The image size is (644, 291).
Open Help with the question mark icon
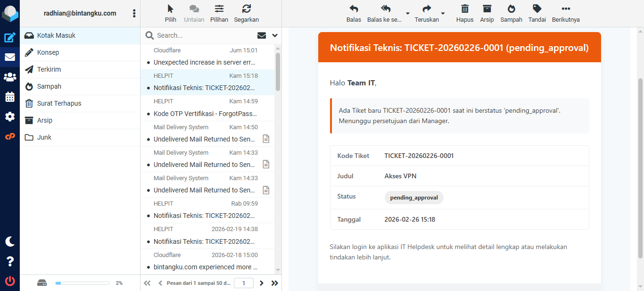point(8,261)
